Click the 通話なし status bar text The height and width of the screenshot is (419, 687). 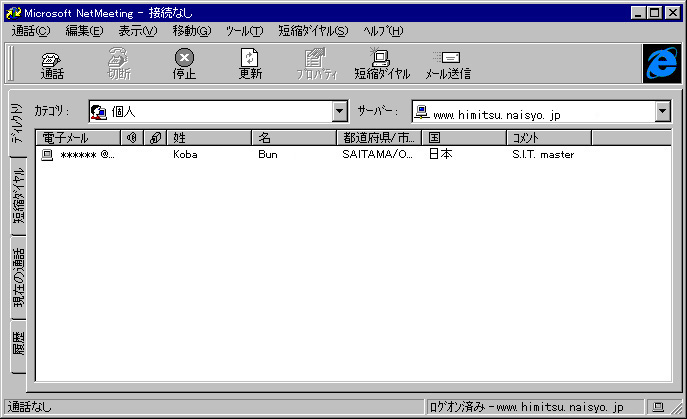tap(29, 407)
